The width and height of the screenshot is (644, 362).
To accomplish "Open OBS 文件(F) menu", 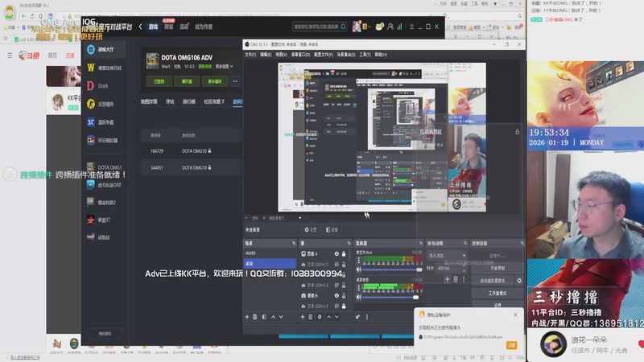I will click(250, 55).
